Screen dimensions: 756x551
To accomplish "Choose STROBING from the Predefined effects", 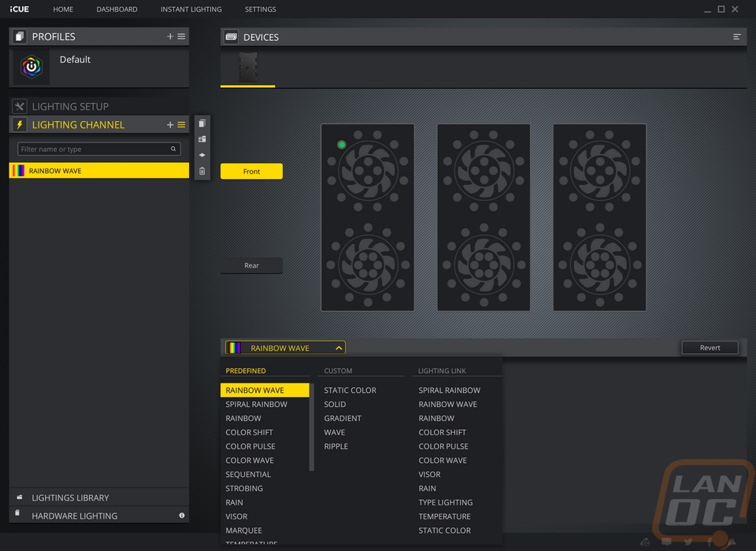I will 244,488.
